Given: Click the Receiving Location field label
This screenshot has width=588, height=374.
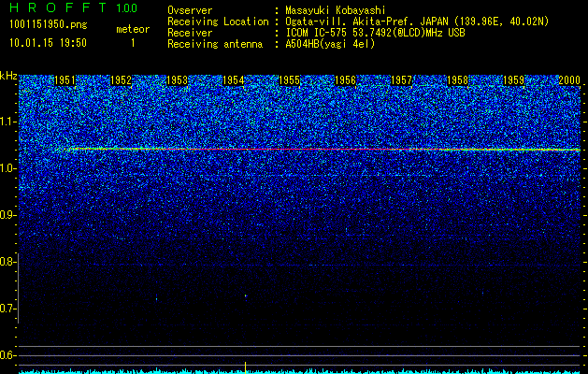Looking at the screenshot, I should click(x=218, y=22).
